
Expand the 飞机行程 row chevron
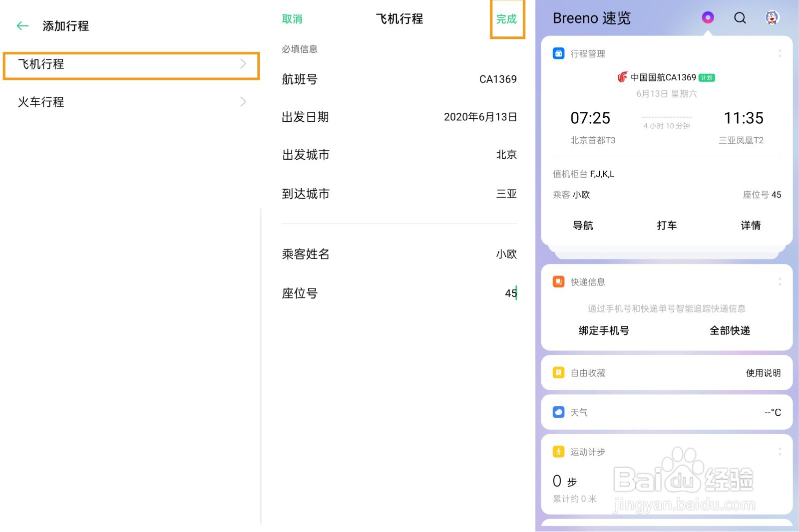243,64
